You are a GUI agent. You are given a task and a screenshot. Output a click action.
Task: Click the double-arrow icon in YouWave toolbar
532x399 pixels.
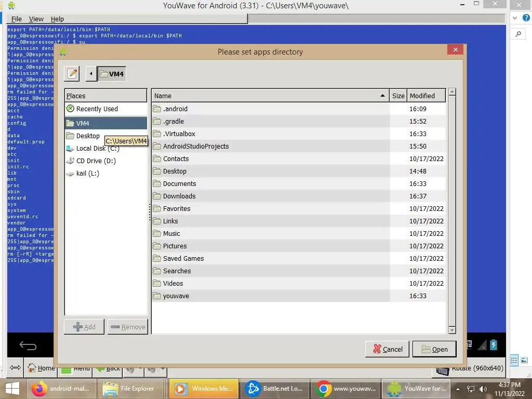pyautogui.click(x=15, y=368)
